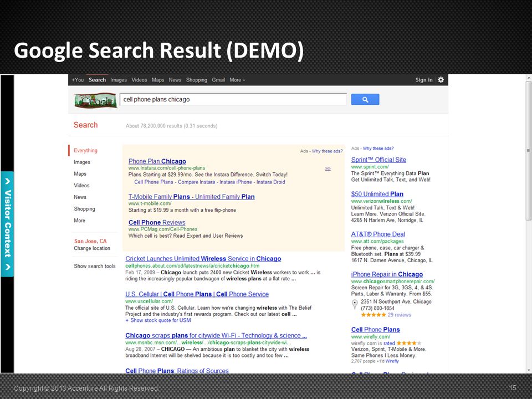Screen dimensions: 532x399
Task: Click Instara Droid sitelink
Action: coord(271,182)
